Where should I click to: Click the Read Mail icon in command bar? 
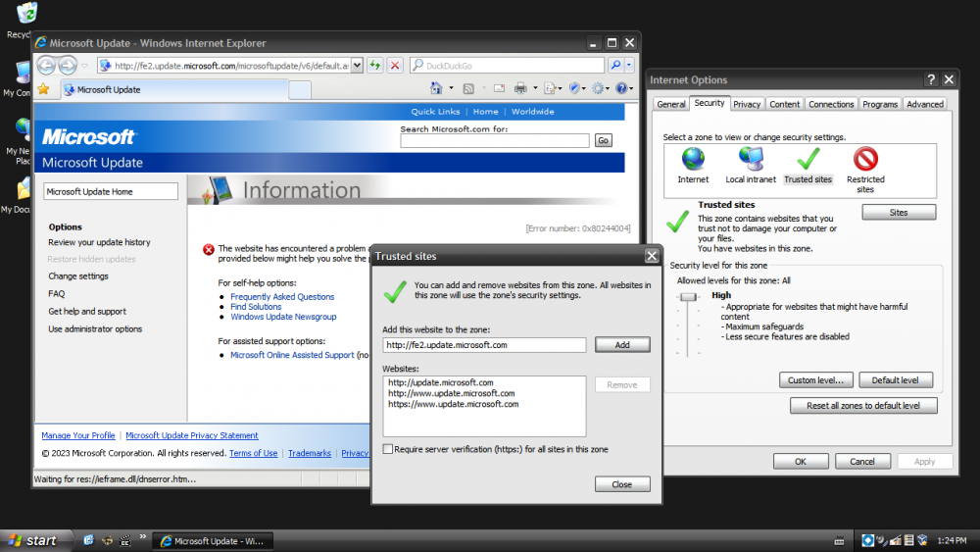point(499,89)
